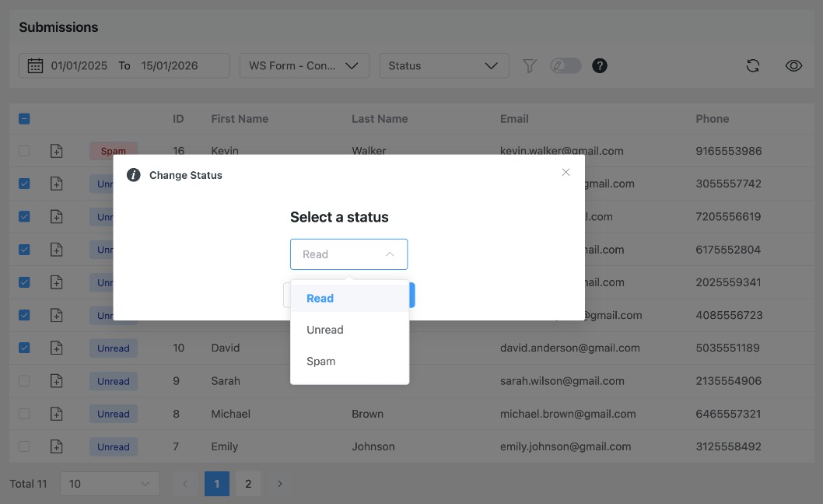Image resolution: width=823 pixels, height=504 pixels.
Task: Open Emily Johnson's submission document icon
Action: [x=56, y=446]
